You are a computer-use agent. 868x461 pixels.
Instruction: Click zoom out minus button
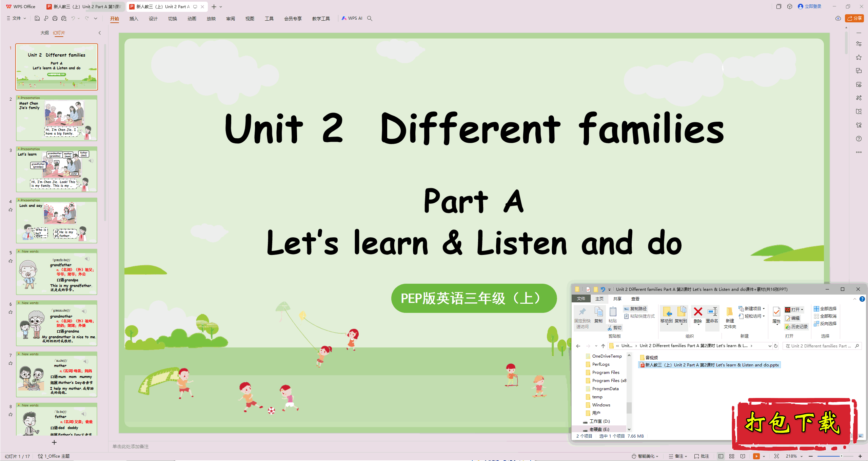pyautogui.click(x=811, y=456)
